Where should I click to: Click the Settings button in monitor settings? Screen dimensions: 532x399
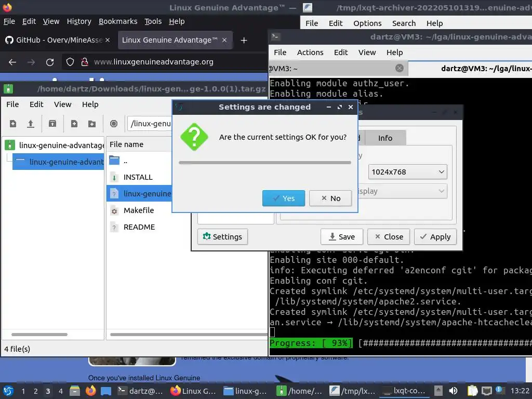(x=222, y=237)
